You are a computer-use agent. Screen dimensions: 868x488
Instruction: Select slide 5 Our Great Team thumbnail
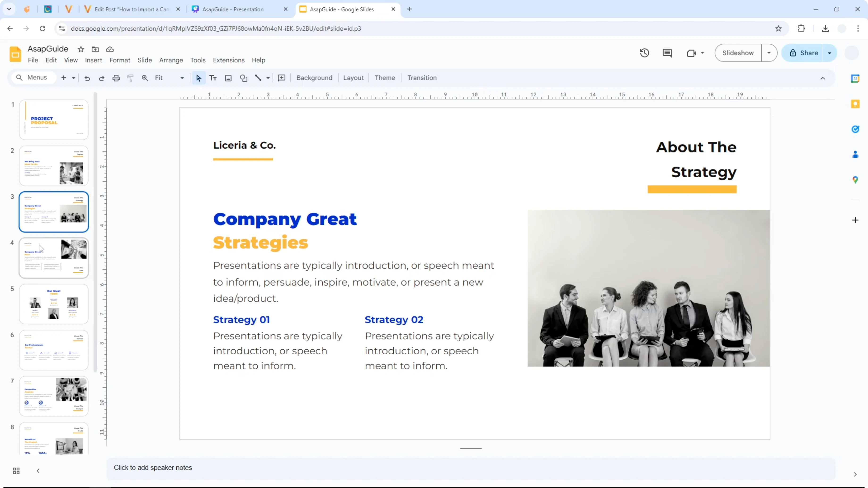tap(54, 304)
